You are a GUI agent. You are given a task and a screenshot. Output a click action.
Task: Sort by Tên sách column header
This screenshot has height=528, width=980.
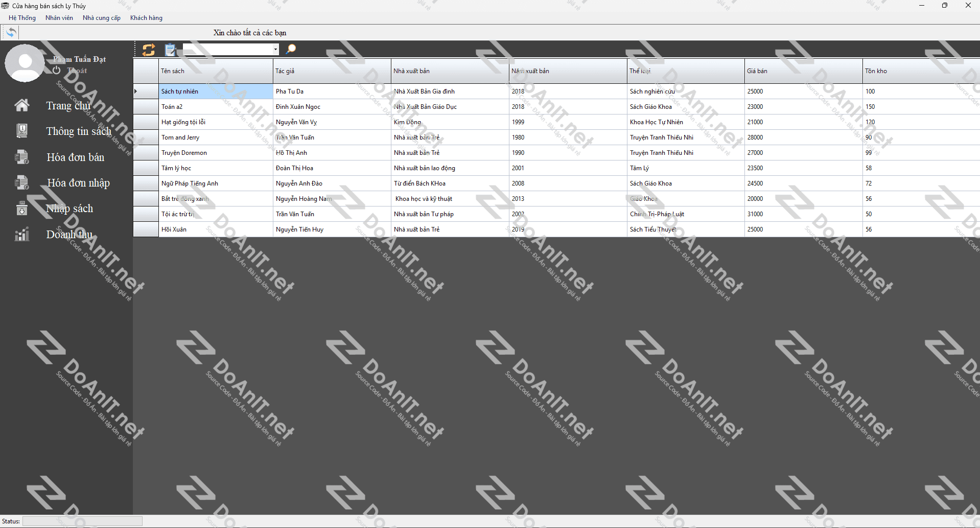coord(216,71)
